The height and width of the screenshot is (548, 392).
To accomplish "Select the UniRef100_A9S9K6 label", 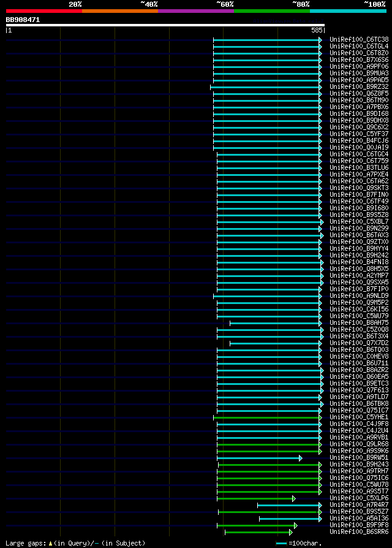I will click(x=359, y=451).
